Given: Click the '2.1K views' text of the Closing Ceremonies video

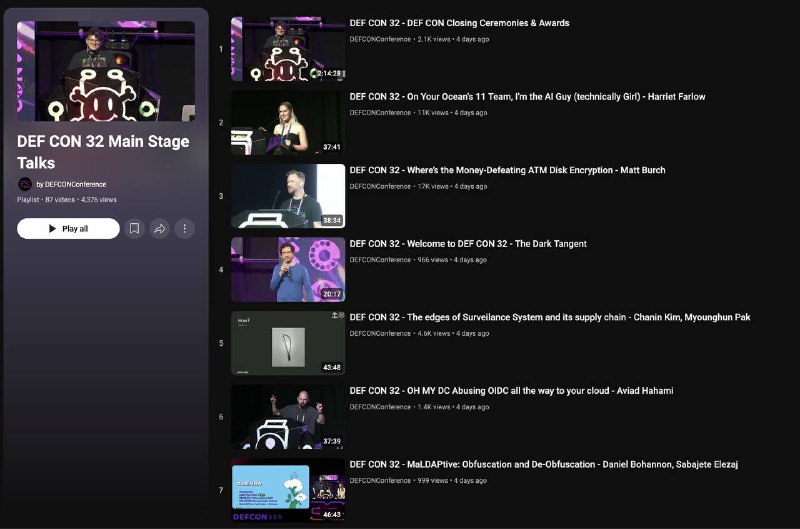Looking at the screenshot, I should click(x=434, y=39).
